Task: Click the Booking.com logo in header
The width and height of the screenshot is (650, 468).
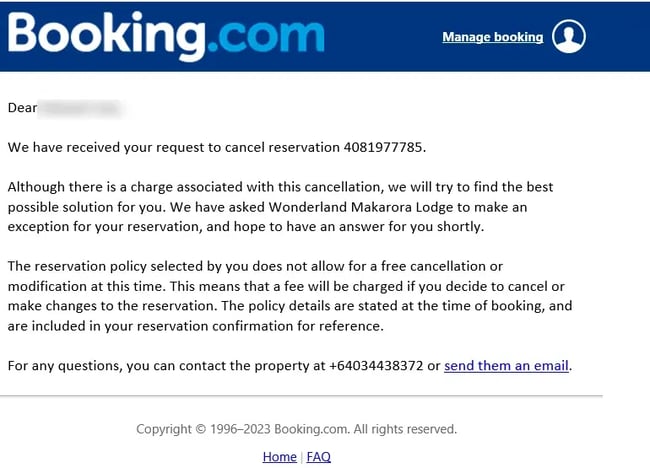Action: point(166,37)
